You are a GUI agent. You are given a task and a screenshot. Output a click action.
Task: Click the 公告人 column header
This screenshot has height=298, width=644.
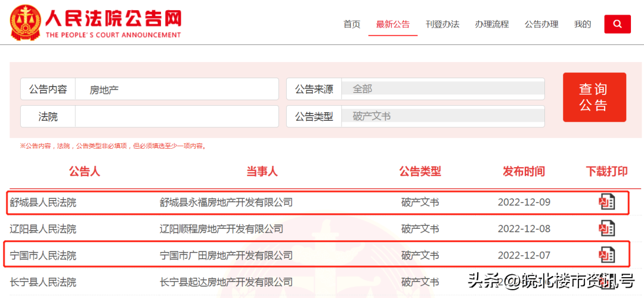(85, 171)
